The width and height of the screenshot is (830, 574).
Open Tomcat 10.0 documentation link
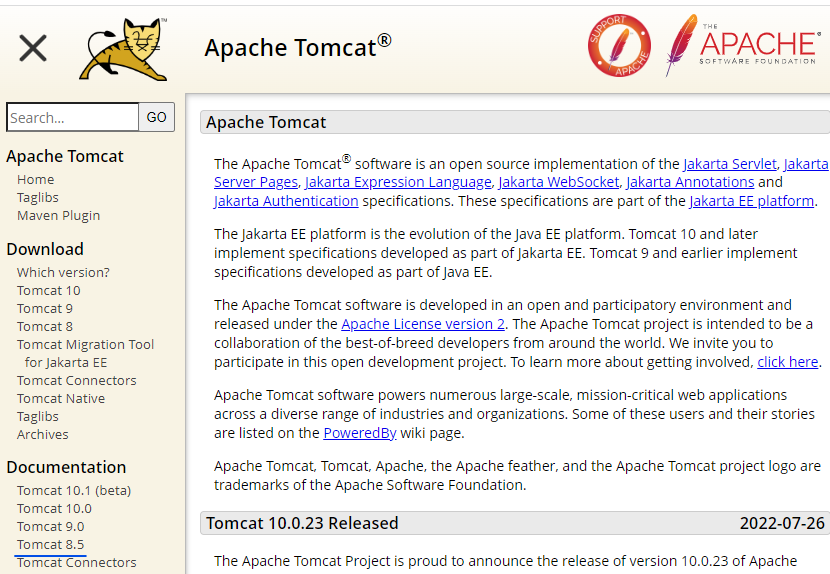54,508
